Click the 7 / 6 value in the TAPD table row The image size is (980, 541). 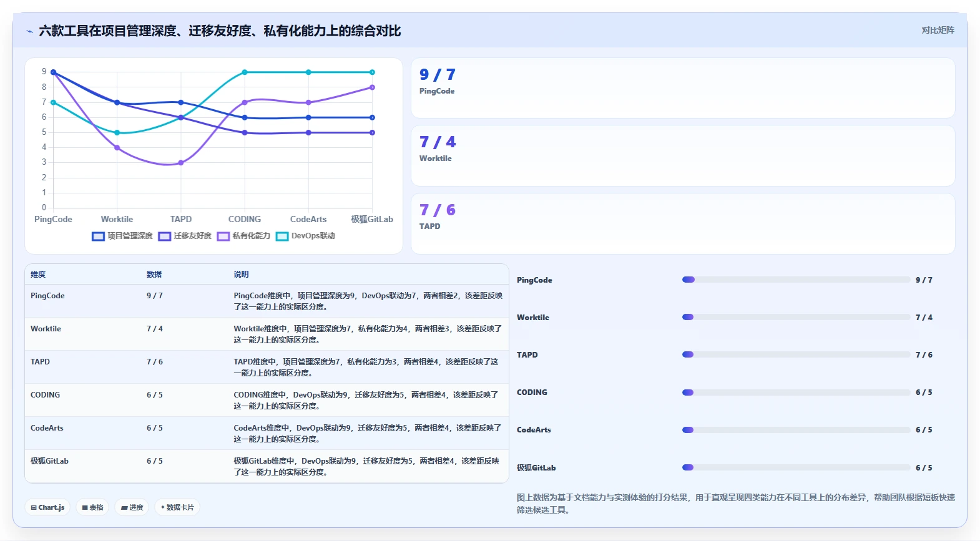pos(155,362)
